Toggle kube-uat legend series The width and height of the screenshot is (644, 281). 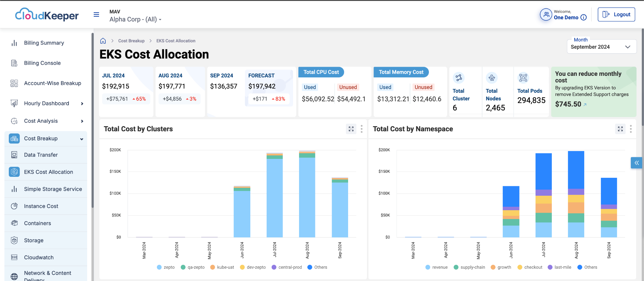point(222,267)
